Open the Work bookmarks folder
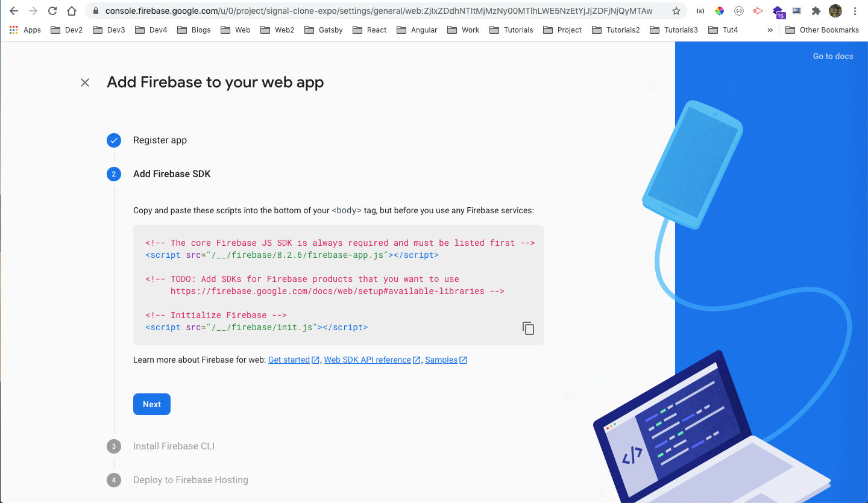The height and width of the screenshot is (503, 868). 463,30
